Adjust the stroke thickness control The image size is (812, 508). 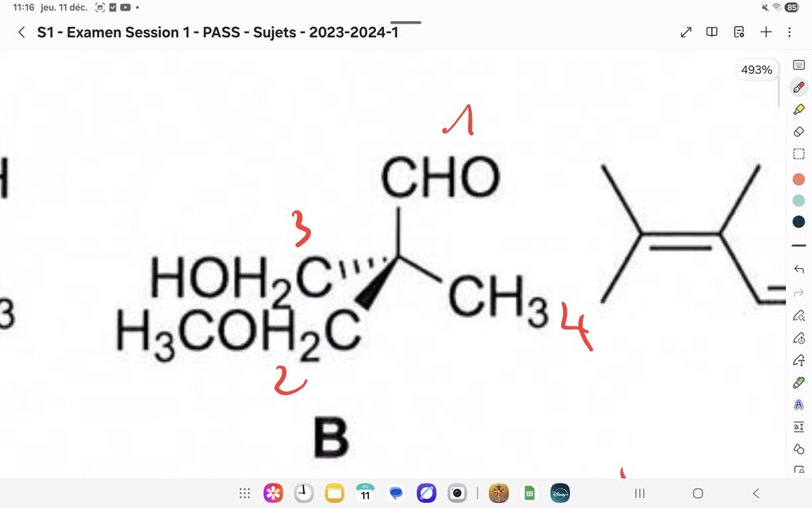pos(798,244)
